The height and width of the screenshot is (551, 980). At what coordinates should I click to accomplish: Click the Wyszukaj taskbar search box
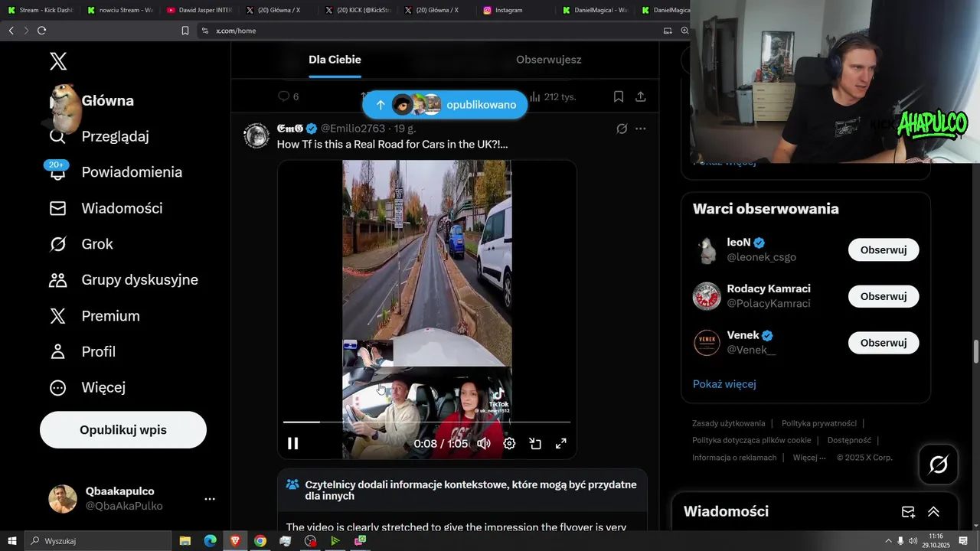tap(98, 541)
